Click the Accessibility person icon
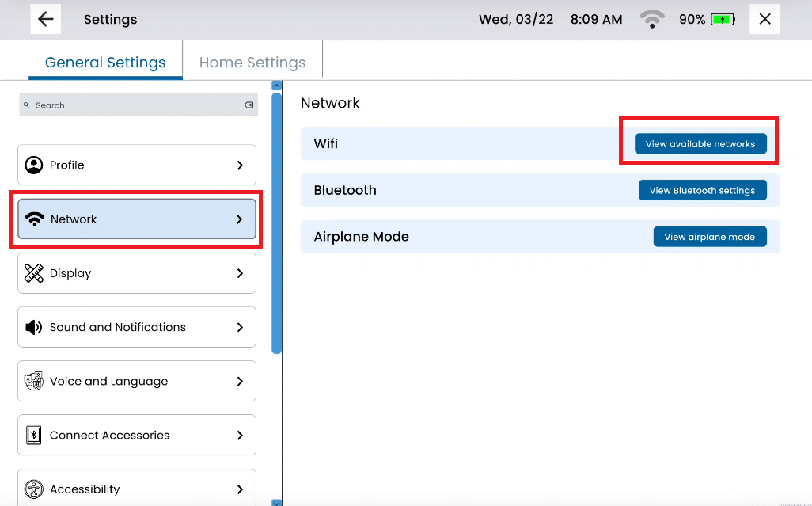 pyautogui.click(x=34, y=489)
